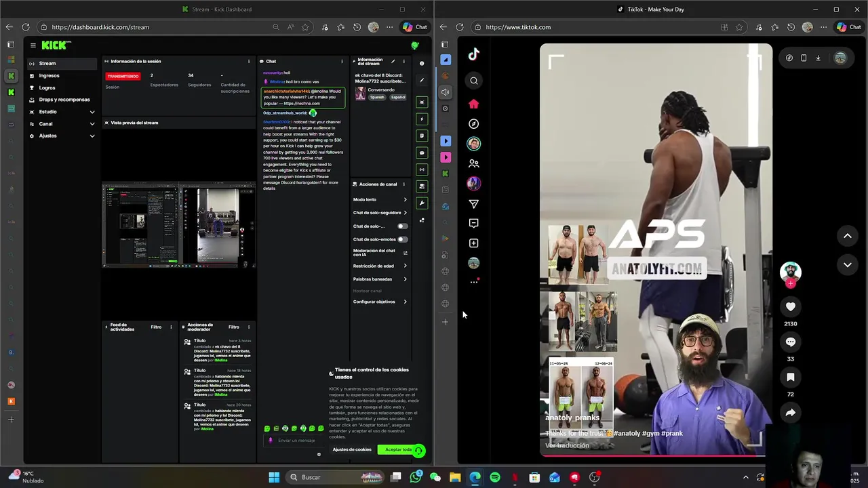Screen dimensions: 868x488
Task: Open TikTok Messages paper-plane icon
Action: [474, 203]
